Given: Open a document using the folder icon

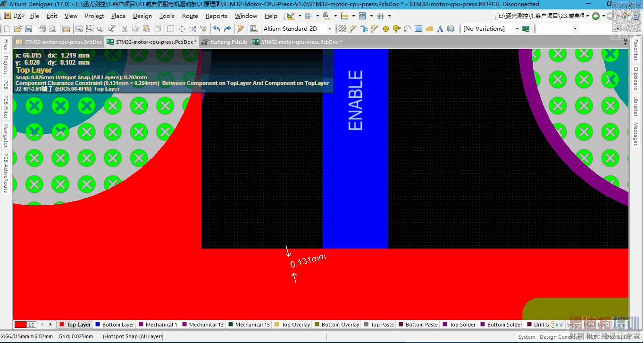Looking at the screenshot, I should click(x=17, y=29).
